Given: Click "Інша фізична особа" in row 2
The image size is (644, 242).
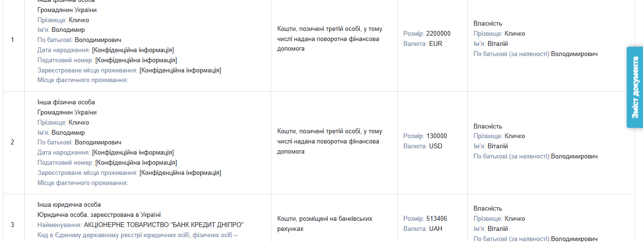Looking at the screenshot, I should click(66, 102).
